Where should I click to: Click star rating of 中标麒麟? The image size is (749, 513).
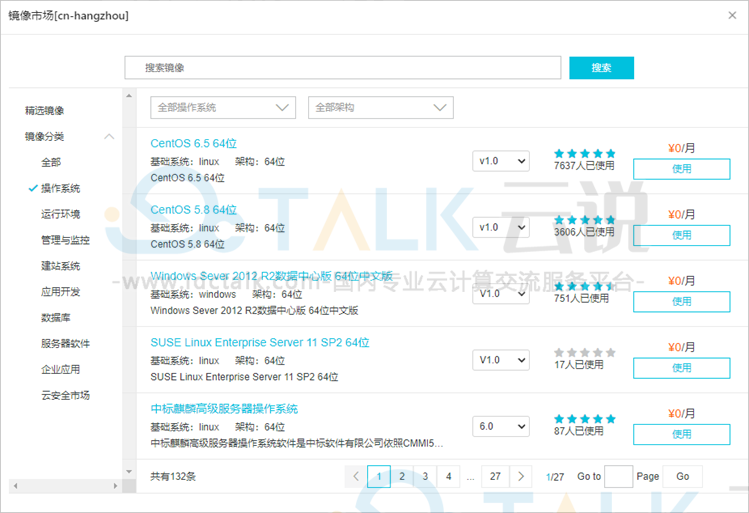coord(585,419)
